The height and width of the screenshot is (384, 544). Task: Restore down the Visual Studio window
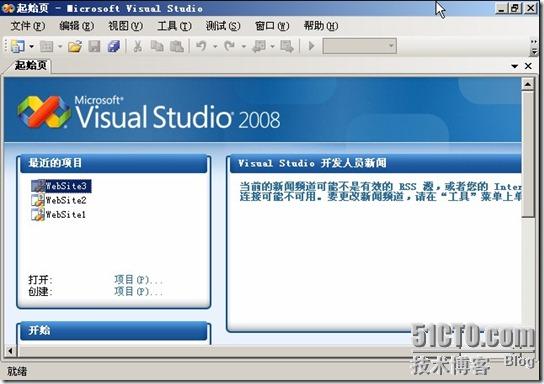click(x=516, y=8)
